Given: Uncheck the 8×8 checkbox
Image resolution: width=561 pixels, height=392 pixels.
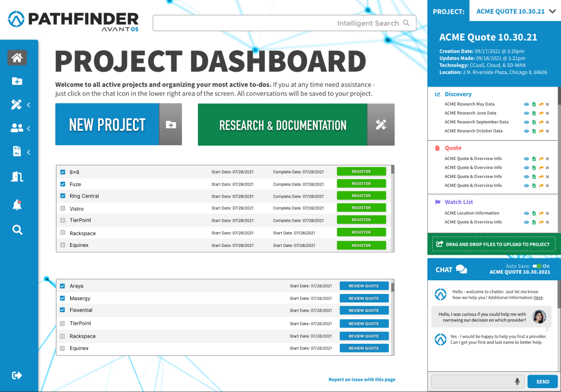Looking at the screenshot, I should pyautogui.click(x=63, y=172).
